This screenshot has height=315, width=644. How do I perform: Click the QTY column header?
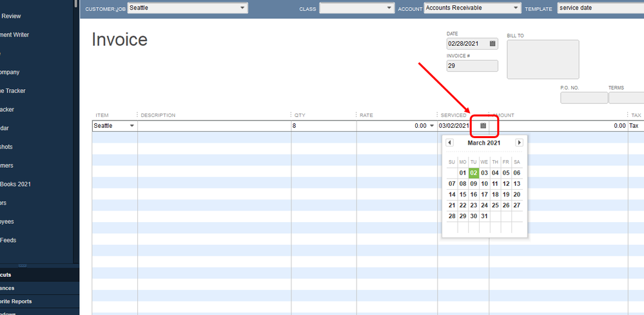300,115
